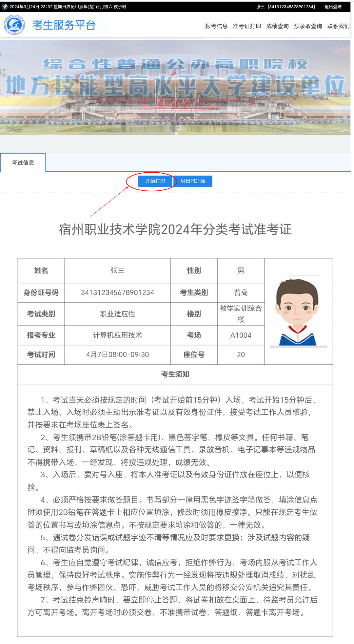Click the major value 计算机应用技术
Image resolution: width=354 pixels, height=644 pixels.
pyautogui.click(x=117, y=335)
